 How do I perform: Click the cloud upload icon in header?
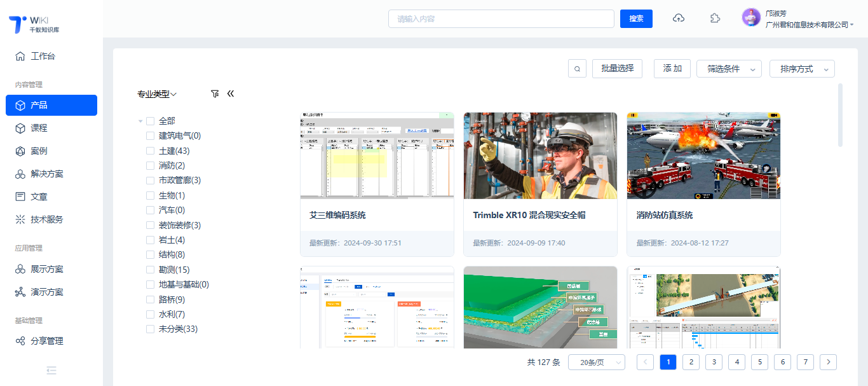[x=679, y=18]
